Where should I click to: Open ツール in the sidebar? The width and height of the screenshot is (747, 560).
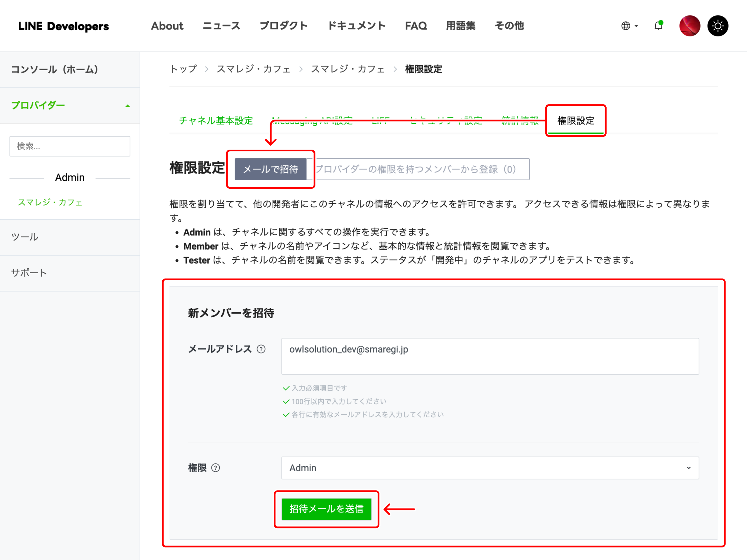tap(70, 237)
